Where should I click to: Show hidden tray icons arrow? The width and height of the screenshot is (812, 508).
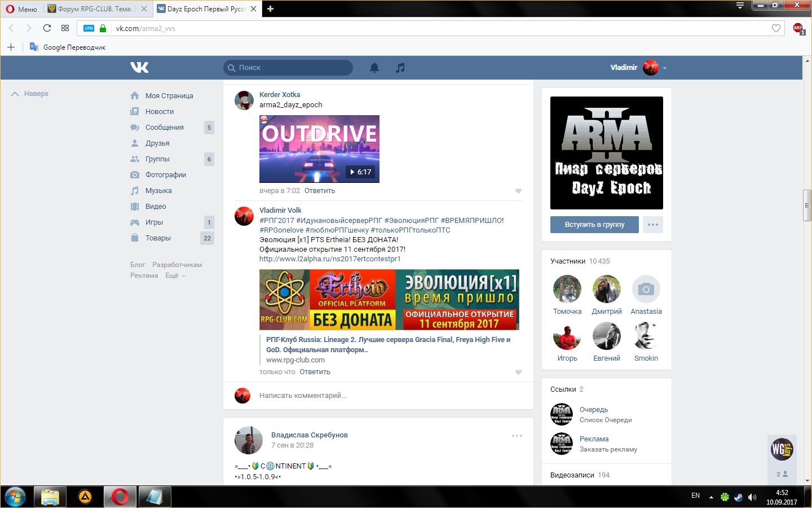(711, 497)
